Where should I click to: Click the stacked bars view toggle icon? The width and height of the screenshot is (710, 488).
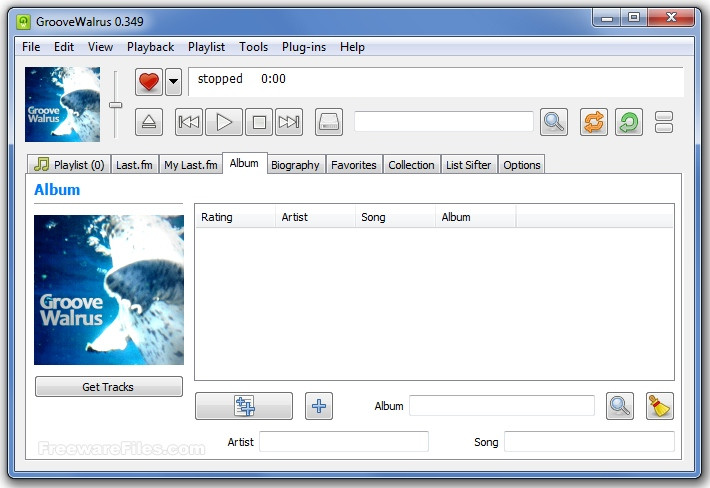coord(664,122)
